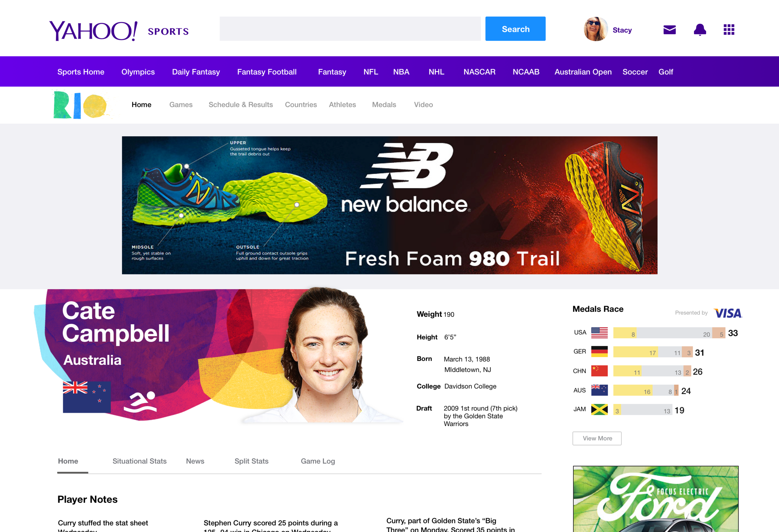Viewport: 779px width, 532px height.
Task: Open the notifications bell icon
Action: [x=700, y=30]
